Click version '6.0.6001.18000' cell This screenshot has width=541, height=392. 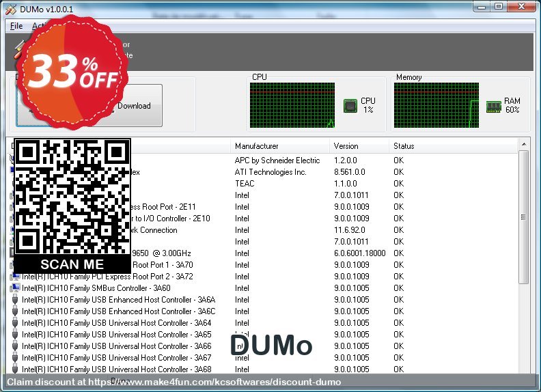point(359,253)
